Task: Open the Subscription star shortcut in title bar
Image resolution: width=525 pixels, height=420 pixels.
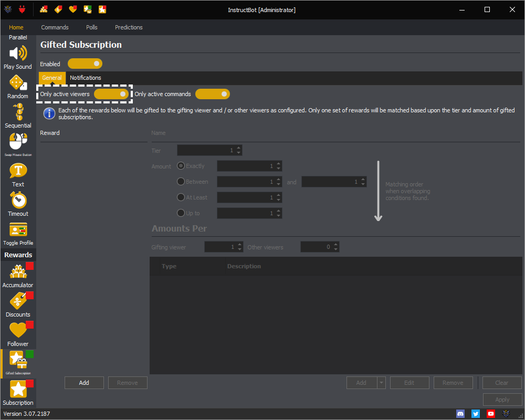Action: click(102, 9)
